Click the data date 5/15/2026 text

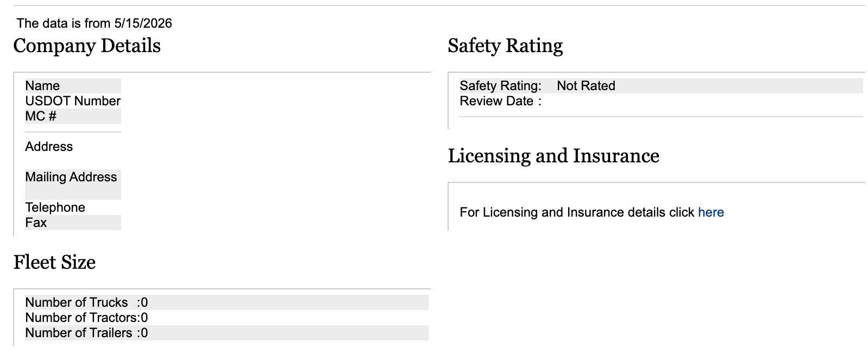pyautogui.click(x=143, y=23)
